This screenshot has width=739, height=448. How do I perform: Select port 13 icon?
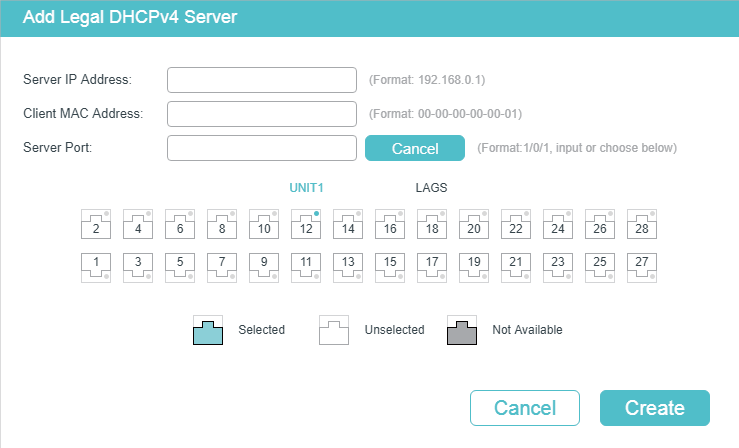(348, 268)
